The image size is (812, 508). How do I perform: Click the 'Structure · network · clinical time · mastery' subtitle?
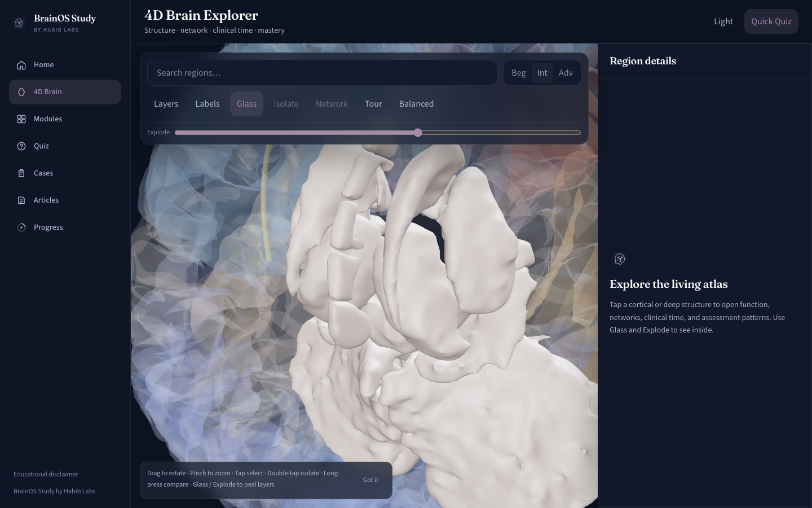point(214,30)
